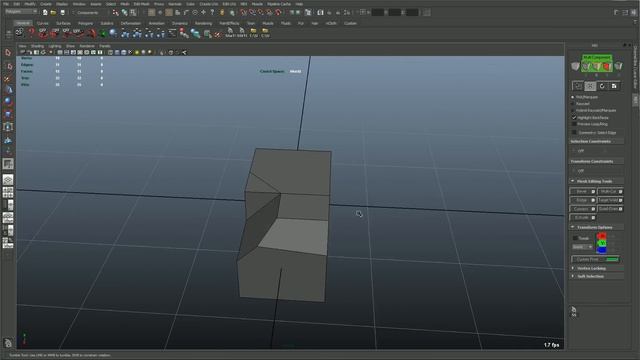Click the Bridge button
The height and width of the screenshot is (360, 640).
(580, 200)
